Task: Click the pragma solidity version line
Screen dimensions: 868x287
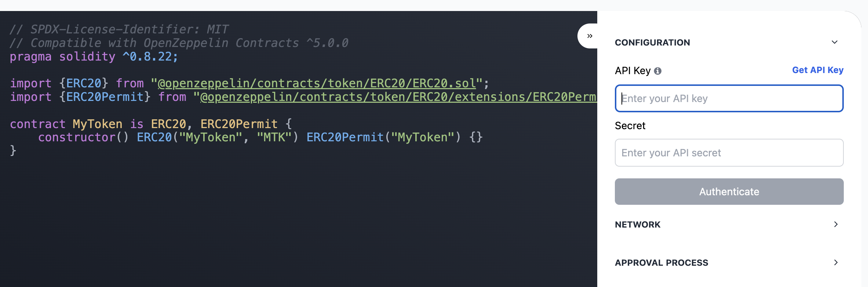Action: (94, 57)
